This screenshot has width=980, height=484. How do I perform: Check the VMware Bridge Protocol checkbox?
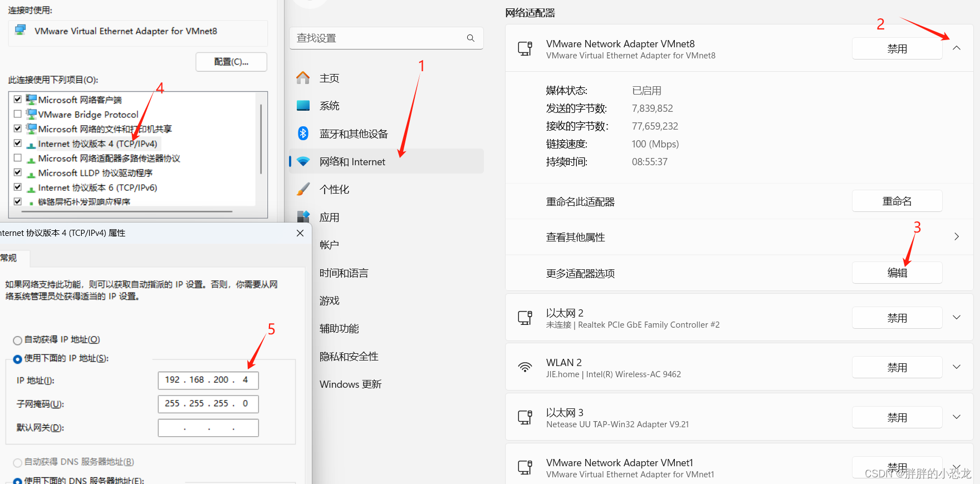18,113
